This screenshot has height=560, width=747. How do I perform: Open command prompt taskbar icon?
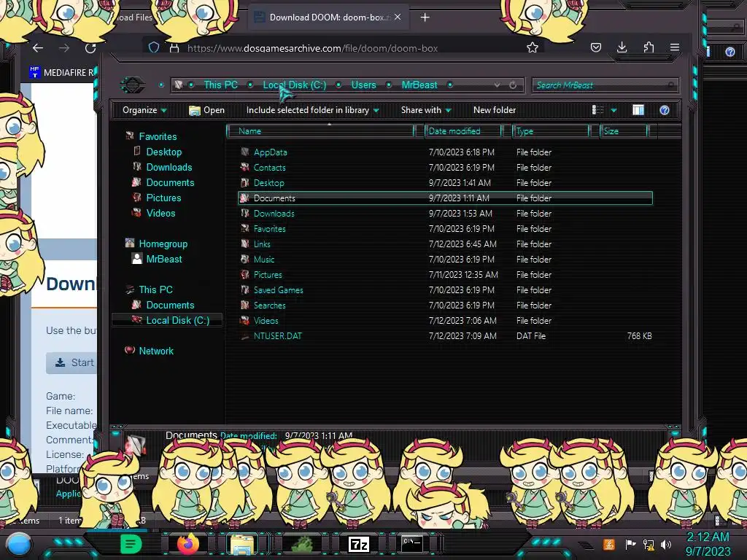click(412, 543)
